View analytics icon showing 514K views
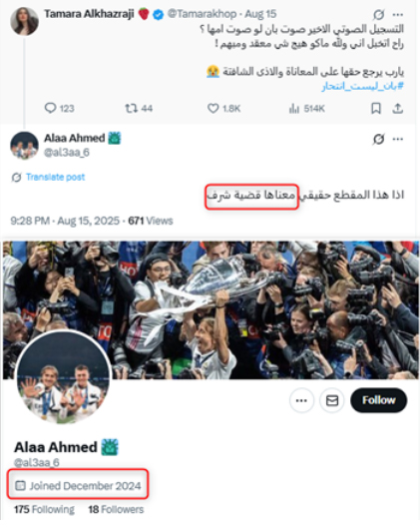This screenshot has width=420, height=530. pos(294,108)
